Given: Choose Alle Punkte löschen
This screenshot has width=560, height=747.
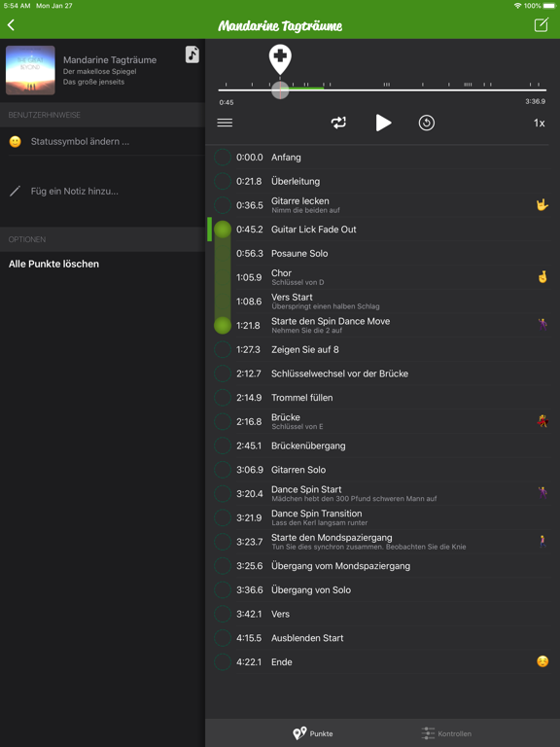Looking at the screenshot, I should [x=53, y=264].
